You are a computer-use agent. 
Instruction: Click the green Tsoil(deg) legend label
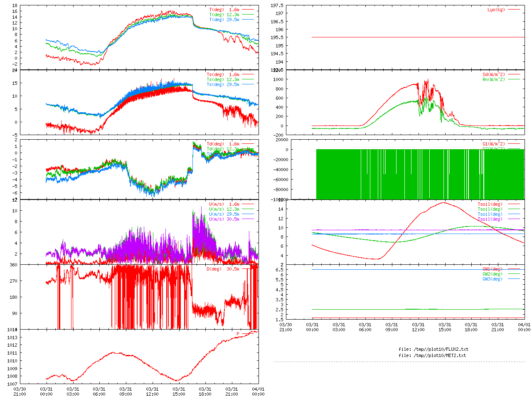pyautogui.click(x=490, y=209)
